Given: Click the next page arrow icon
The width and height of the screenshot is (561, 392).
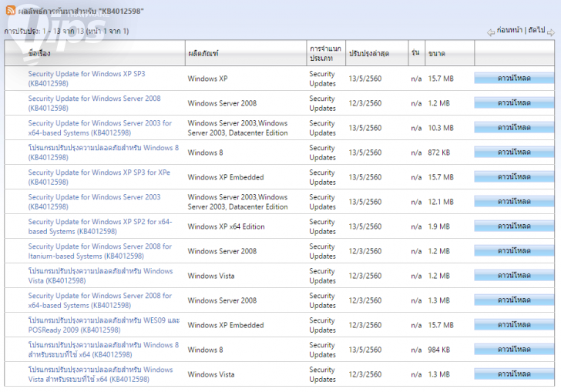Looking at the screenshot, I should coord(551,32).
